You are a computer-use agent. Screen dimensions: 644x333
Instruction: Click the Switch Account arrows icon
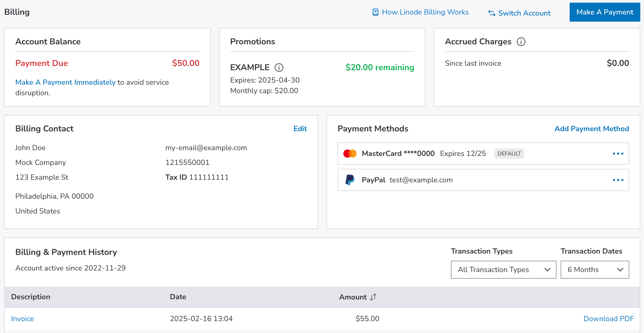coord(492,13)
